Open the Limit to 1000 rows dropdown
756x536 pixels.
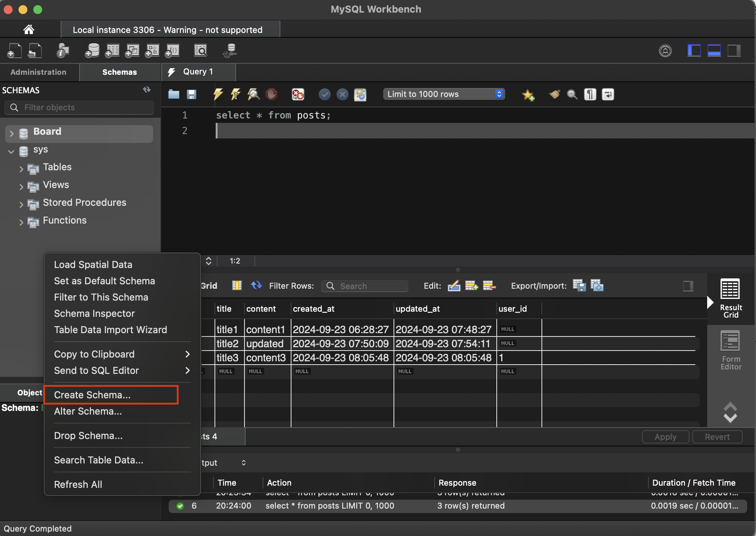(444, 94)
